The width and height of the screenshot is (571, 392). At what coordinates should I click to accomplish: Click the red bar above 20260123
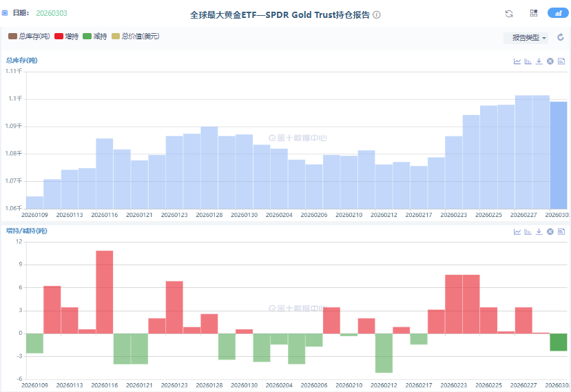pyautogui.click(x=174, y=307)
